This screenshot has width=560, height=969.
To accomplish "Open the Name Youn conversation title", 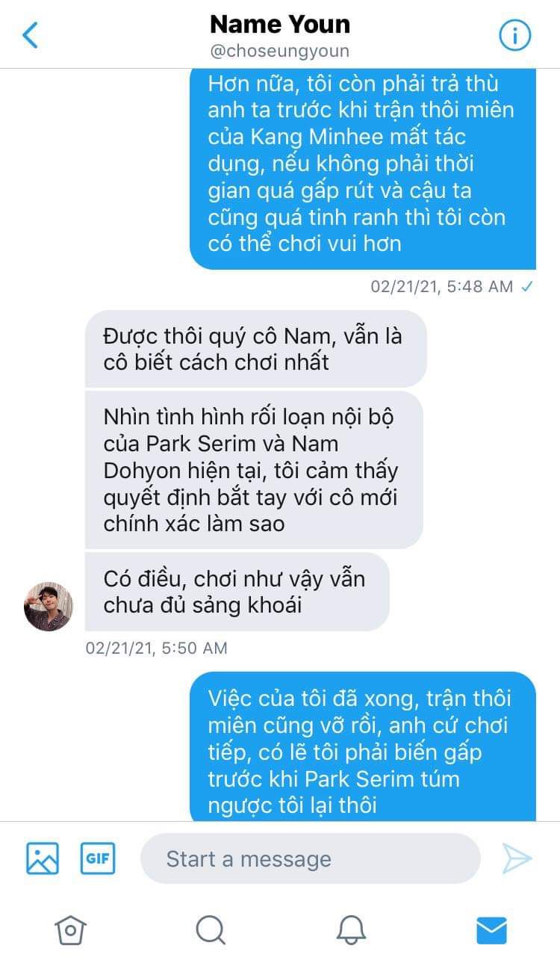I will [280, 25].
